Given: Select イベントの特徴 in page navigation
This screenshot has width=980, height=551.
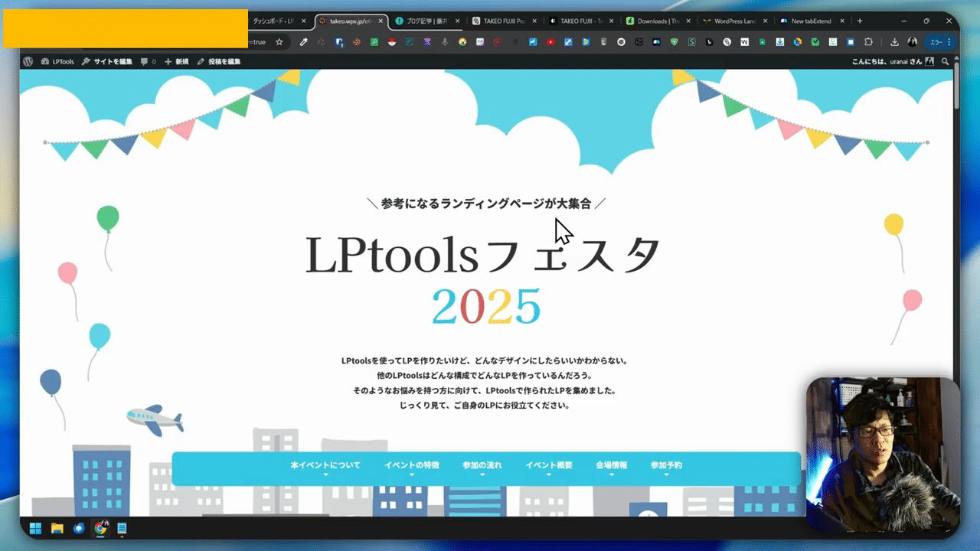Looking at the screenshot, I should point(411,465).
